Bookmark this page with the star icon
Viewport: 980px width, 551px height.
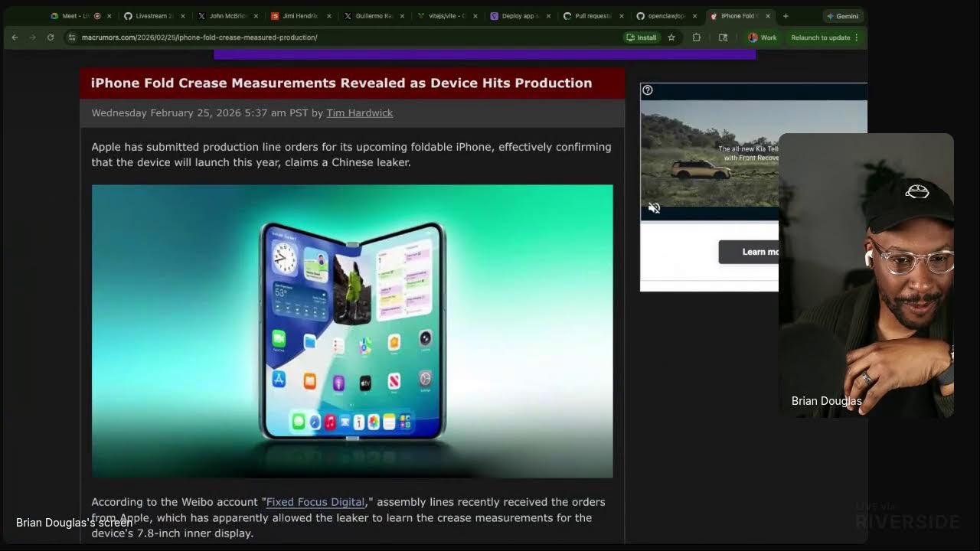671,37
